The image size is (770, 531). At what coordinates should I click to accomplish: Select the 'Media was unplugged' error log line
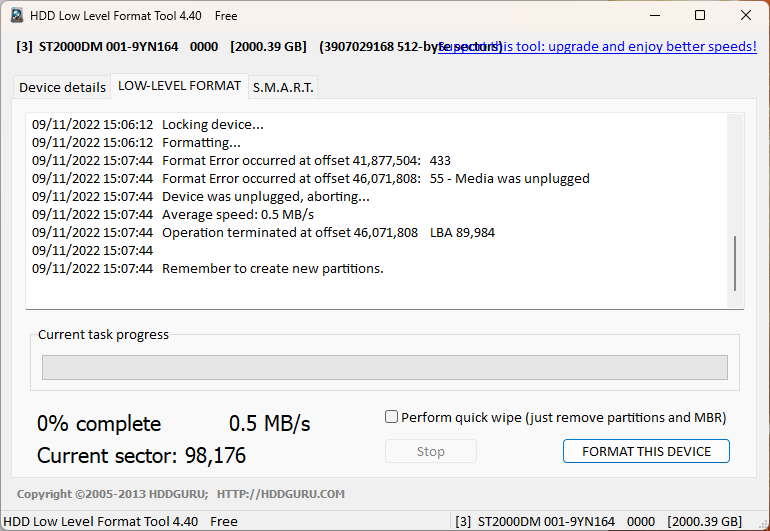pyautogui.click(x=311, y=178)
